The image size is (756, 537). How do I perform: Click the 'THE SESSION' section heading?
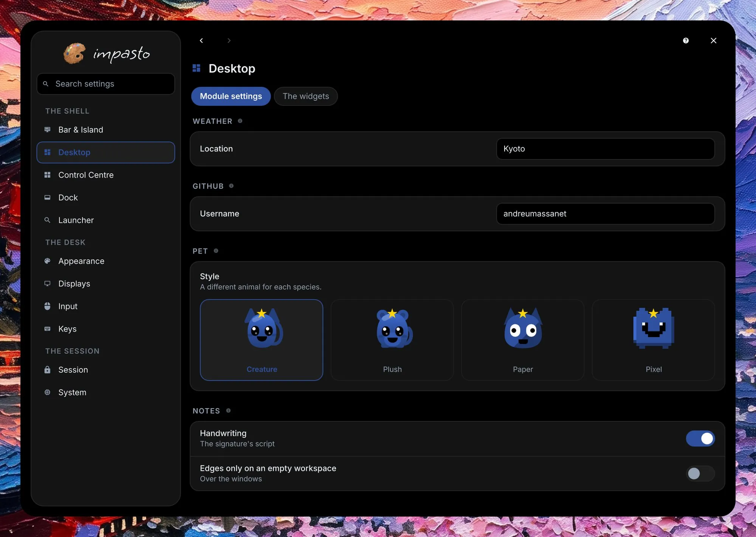click(x=73, y=351)
